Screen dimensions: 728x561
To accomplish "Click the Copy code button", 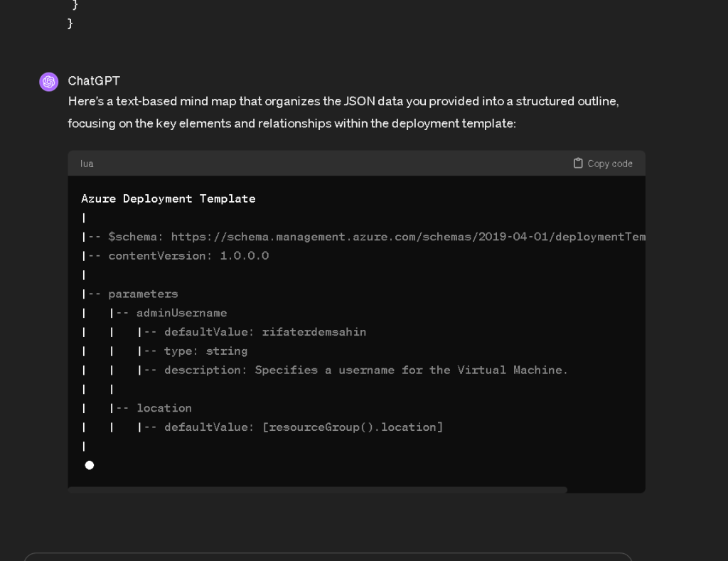I will 603,164.
